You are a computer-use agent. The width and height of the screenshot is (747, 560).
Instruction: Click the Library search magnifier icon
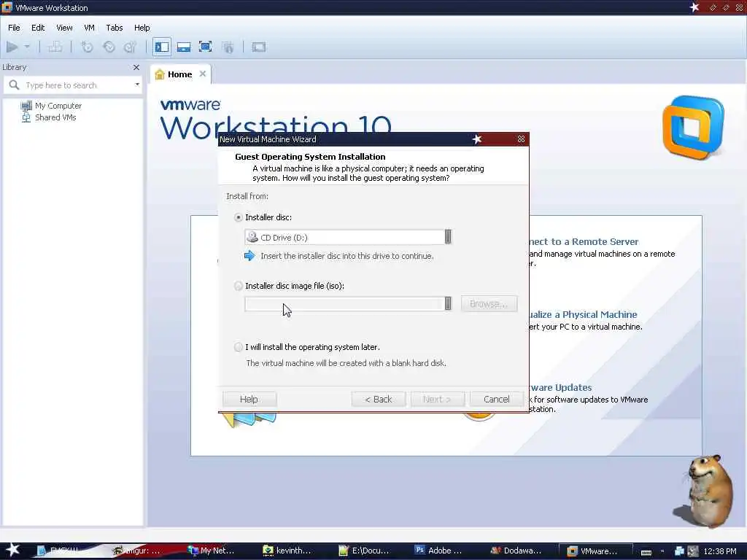coord(15,85)
